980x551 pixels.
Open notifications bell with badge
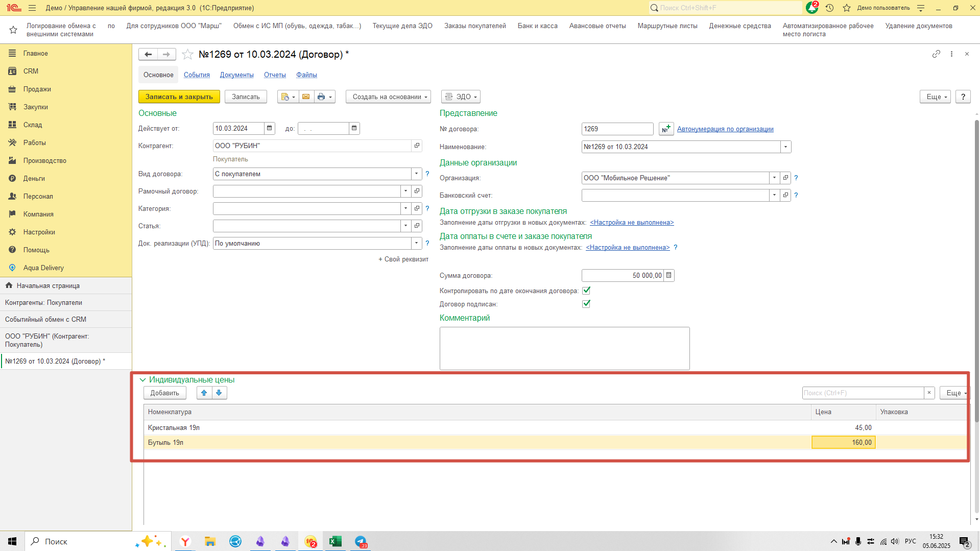811,8
